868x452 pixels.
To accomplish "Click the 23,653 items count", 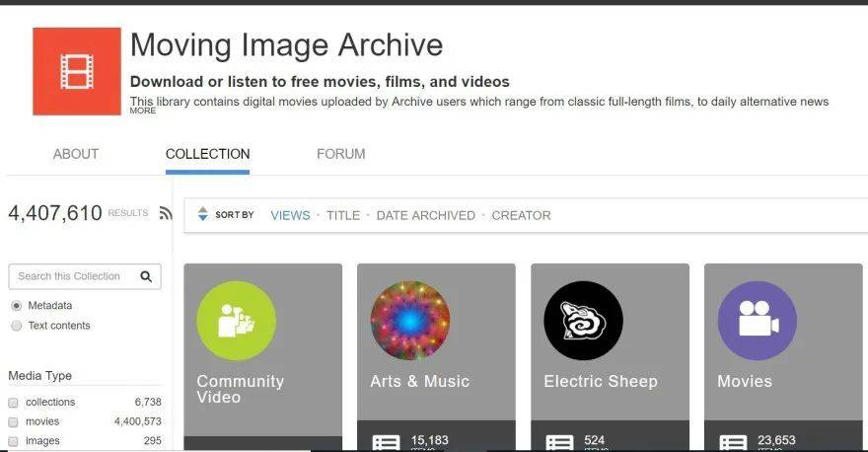I will (x=776, y=440).
